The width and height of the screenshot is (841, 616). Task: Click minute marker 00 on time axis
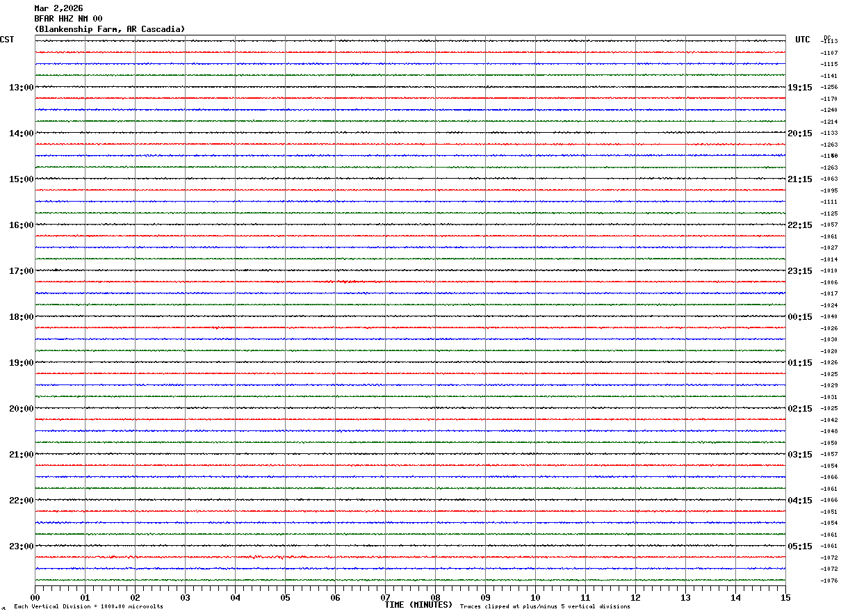(x=35, y=597)
